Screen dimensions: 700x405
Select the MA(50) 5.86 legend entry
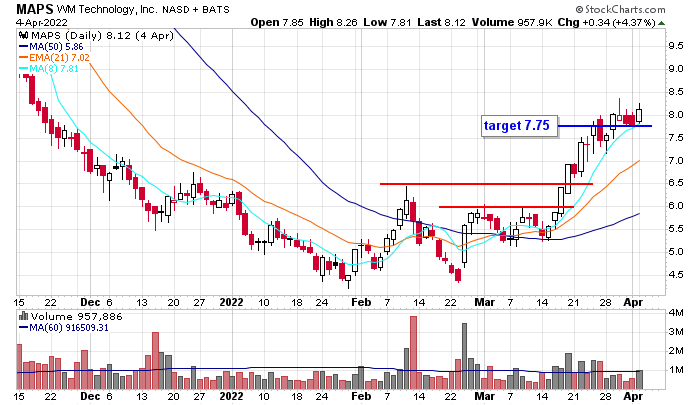tap(51, 47)
